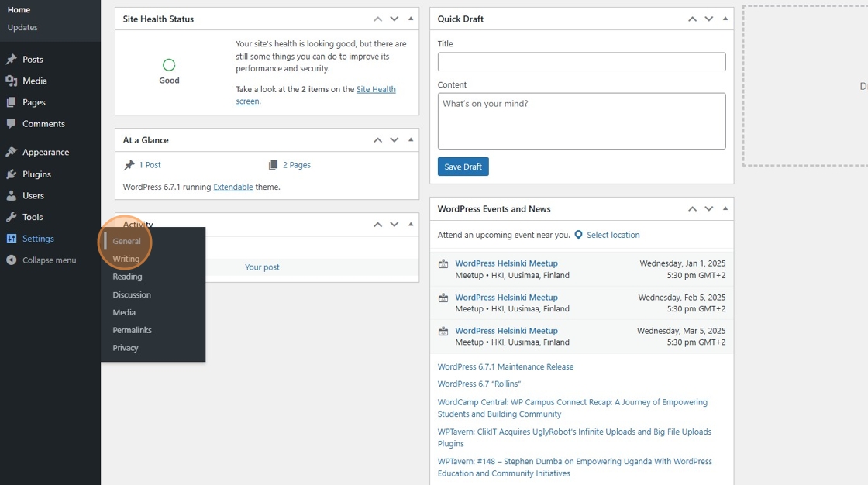Click the Save Draft button
Image resolution: width=868 pixels, height=485 pixels.
463,167
